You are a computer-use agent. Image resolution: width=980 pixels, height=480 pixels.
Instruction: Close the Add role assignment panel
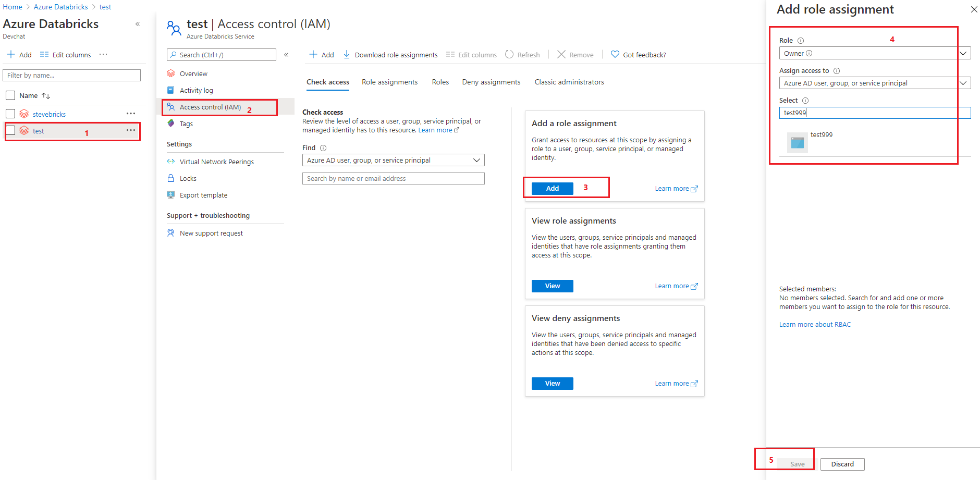coord(974,9)
